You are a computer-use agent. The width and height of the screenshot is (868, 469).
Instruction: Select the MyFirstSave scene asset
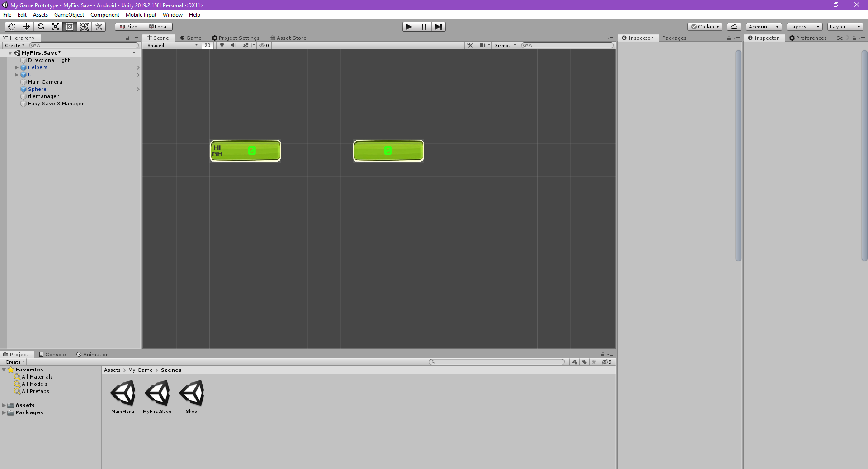157,397
